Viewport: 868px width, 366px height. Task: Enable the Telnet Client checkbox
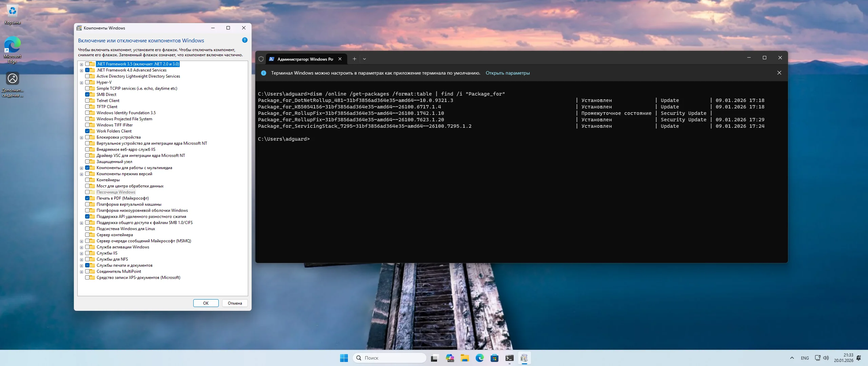point(87,101)
